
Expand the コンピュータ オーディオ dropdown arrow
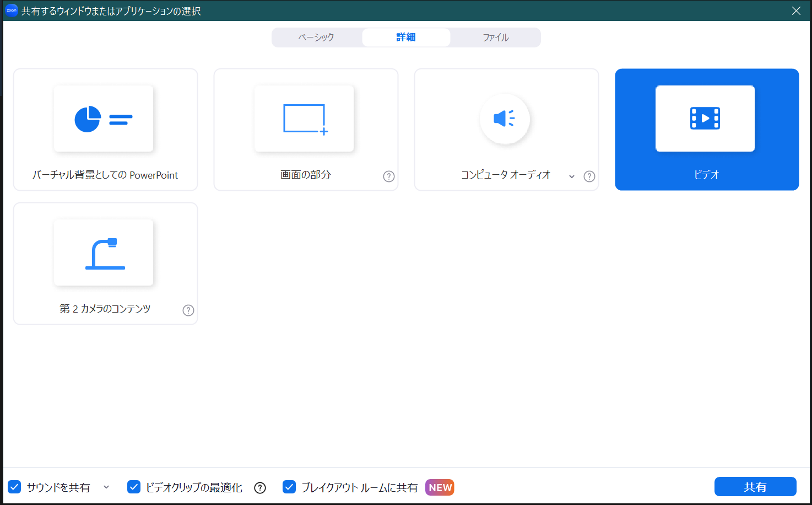(572, 176)
